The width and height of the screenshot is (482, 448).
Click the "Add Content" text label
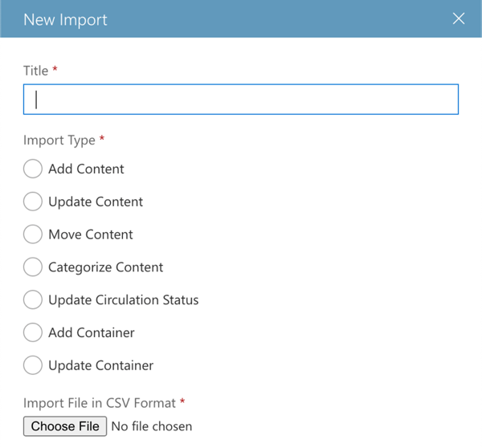click(x=86, y=169)
